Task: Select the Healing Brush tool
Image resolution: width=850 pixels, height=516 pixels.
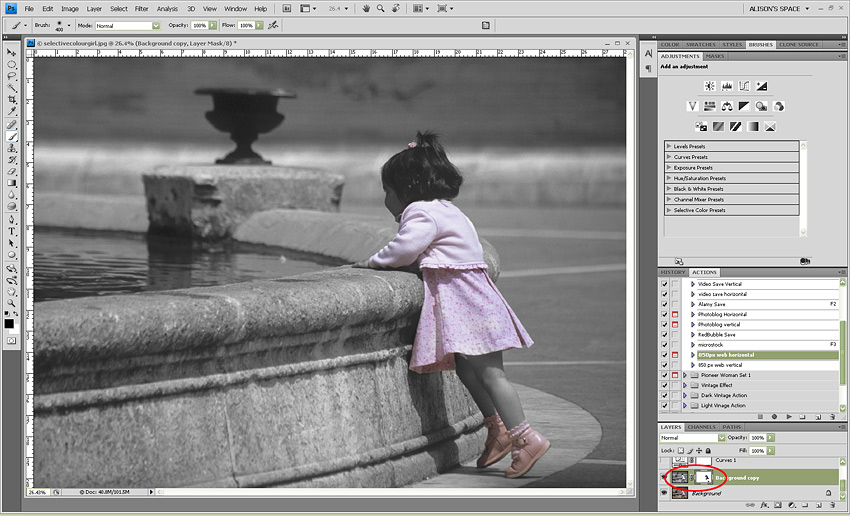Action: coord(11,125)
